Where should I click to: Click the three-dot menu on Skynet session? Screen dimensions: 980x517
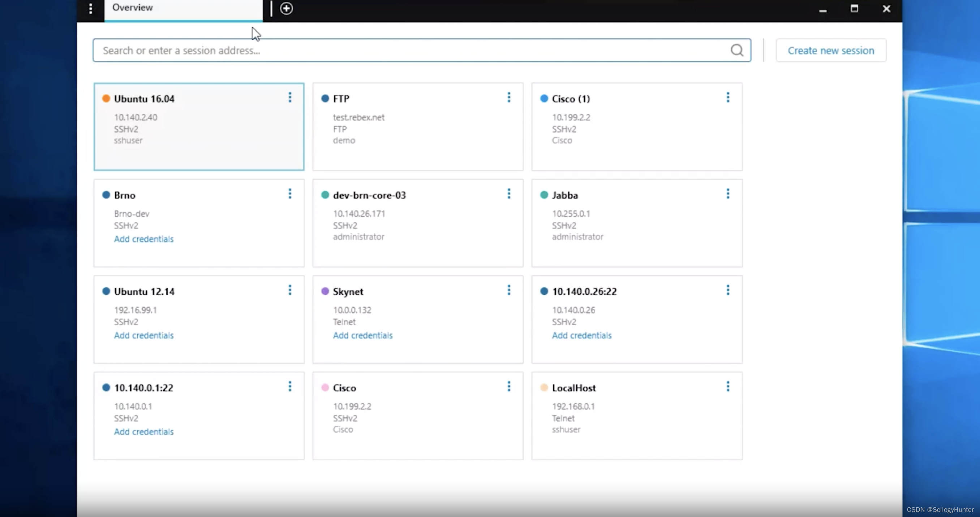pyautogui.click(x=509, y=290)
